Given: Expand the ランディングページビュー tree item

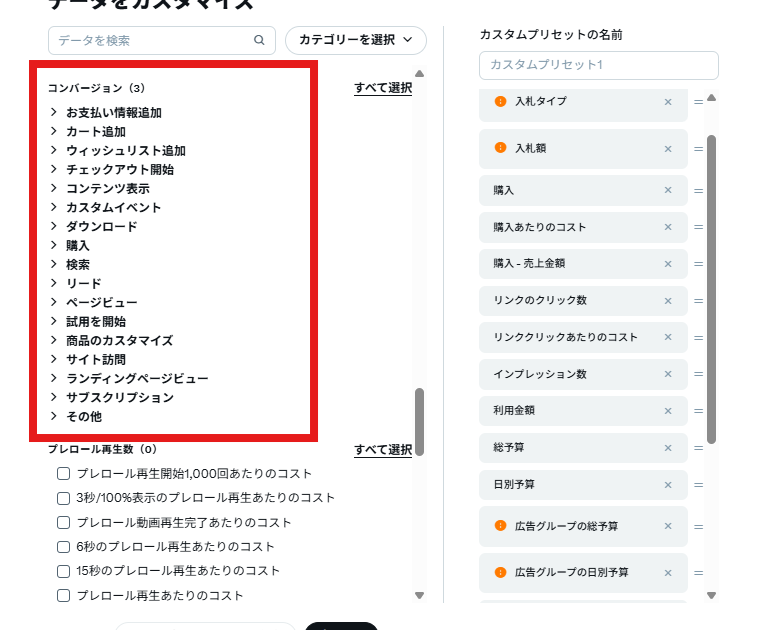Looking at the screenshot, I should (x=54, y=379).
